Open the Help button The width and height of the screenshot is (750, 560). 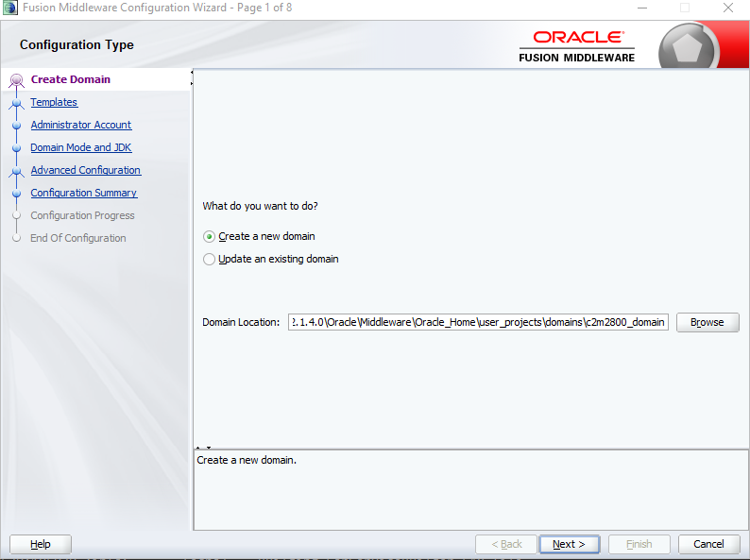(x=41, y=544)
